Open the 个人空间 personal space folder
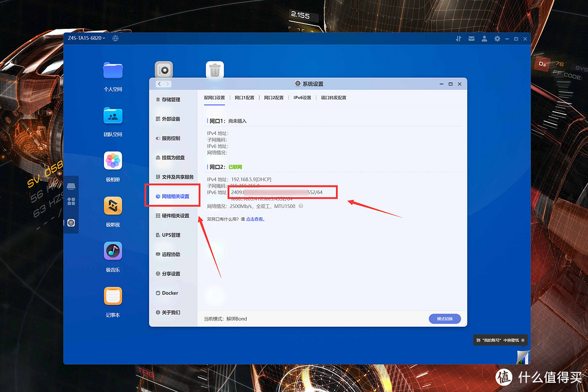Image resolution: width=588 pixels, height=392 pixels. click(112, 71)
